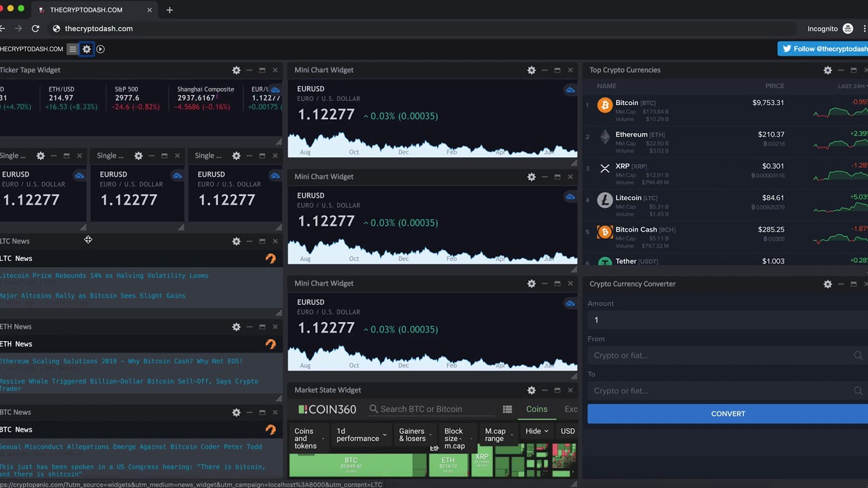Viewport: 868px width, 488px height.
Task: Open the From currency combo box
Action: click(728, 355)
